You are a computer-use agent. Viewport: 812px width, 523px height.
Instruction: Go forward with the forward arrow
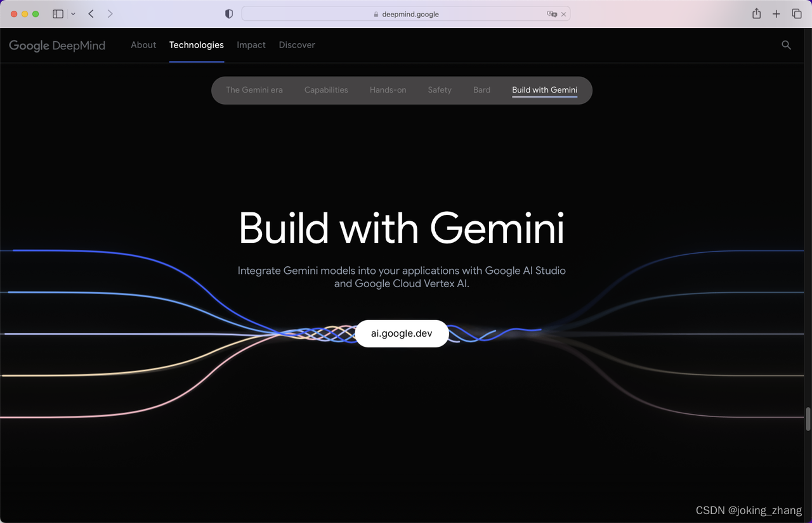pyautogui.click(x=110, y=14)
